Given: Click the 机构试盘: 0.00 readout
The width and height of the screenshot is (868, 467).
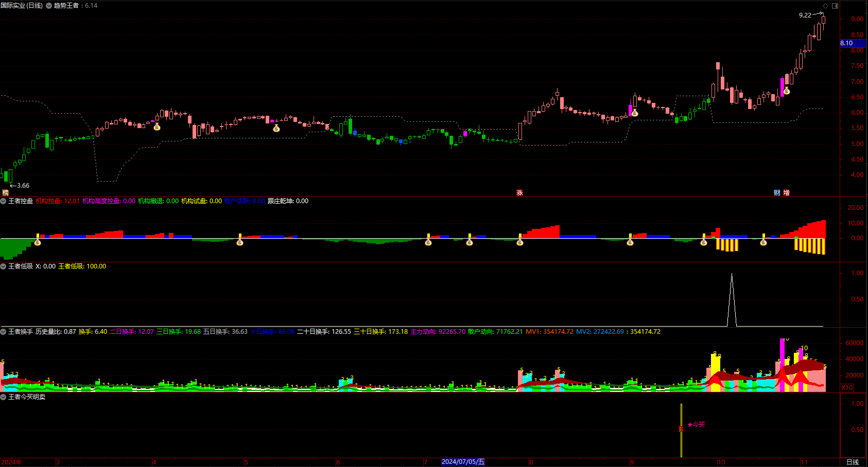Looking at the screenshot, I should pyautogui.click(x=201, y=201).
